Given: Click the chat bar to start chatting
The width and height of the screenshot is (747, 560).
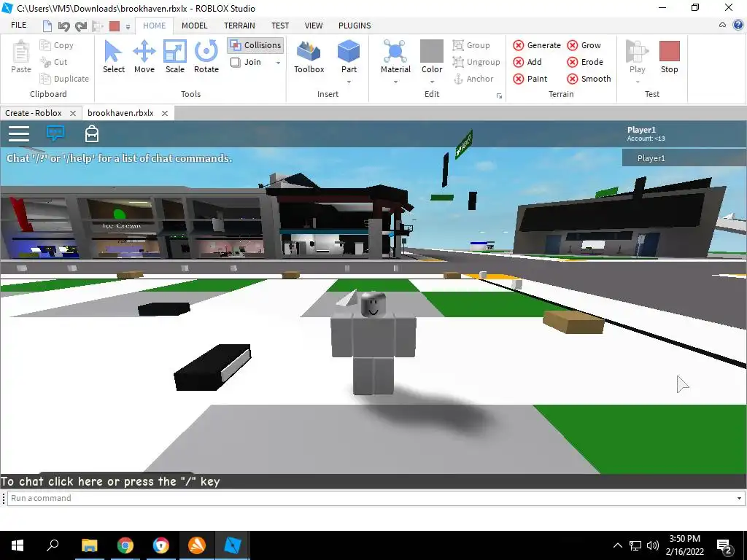Looking at the screenshot, I should pos(373,481).
